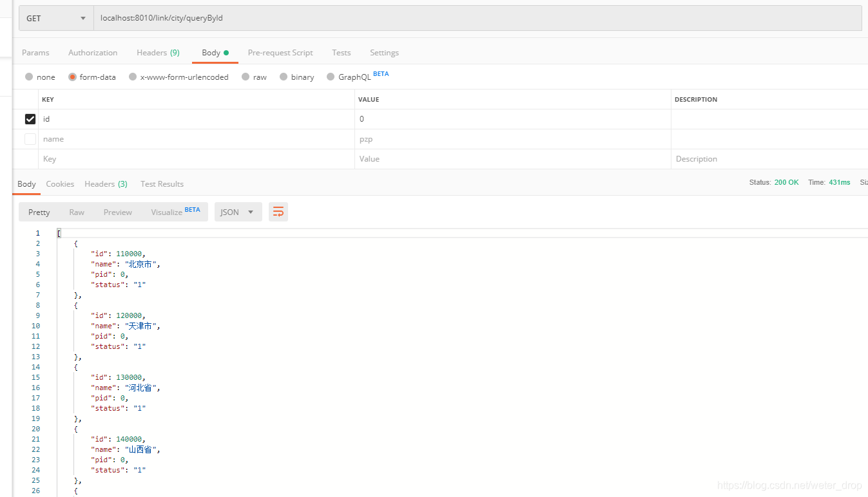Toggle the wrap lines icon
Viewport: 868px width, 497px height.
[278, 212]
